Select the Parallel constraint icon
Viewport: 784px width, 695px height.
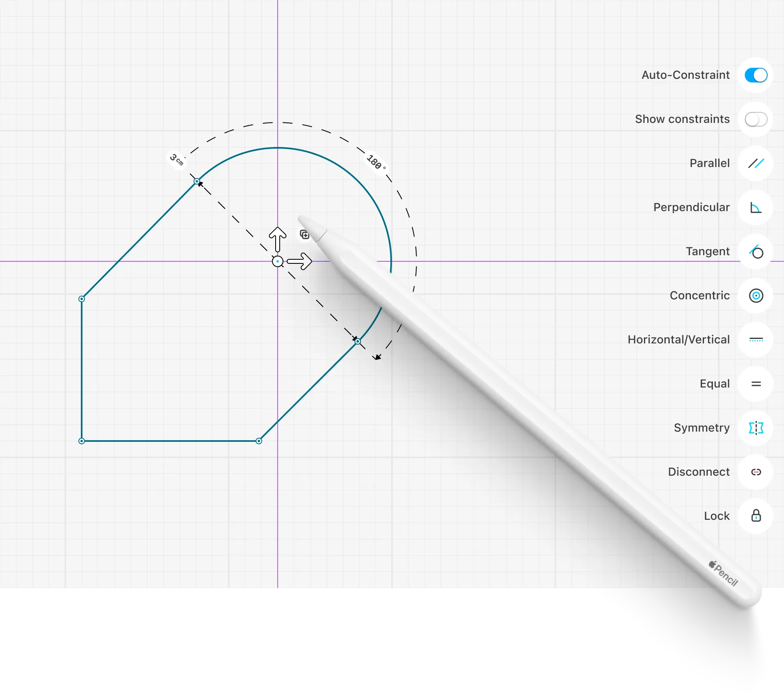[x=756, y=163]
